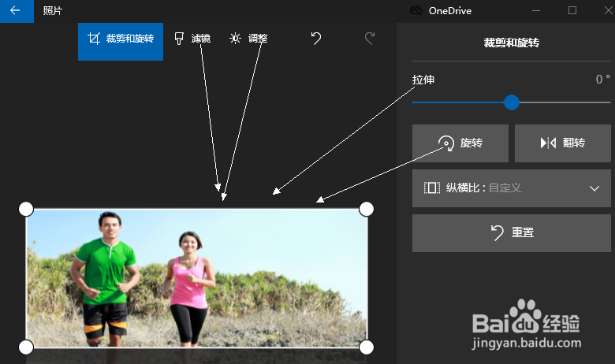Minimize the Photos window

pos(536,10)
